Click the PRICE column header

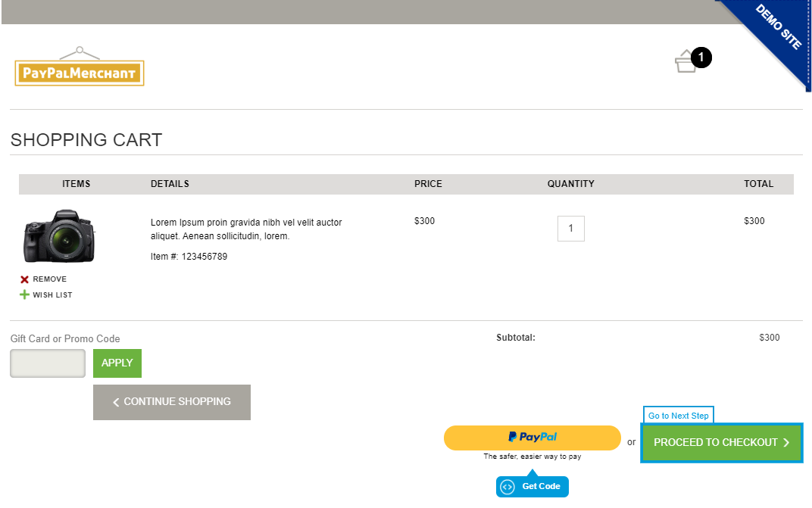428,184
